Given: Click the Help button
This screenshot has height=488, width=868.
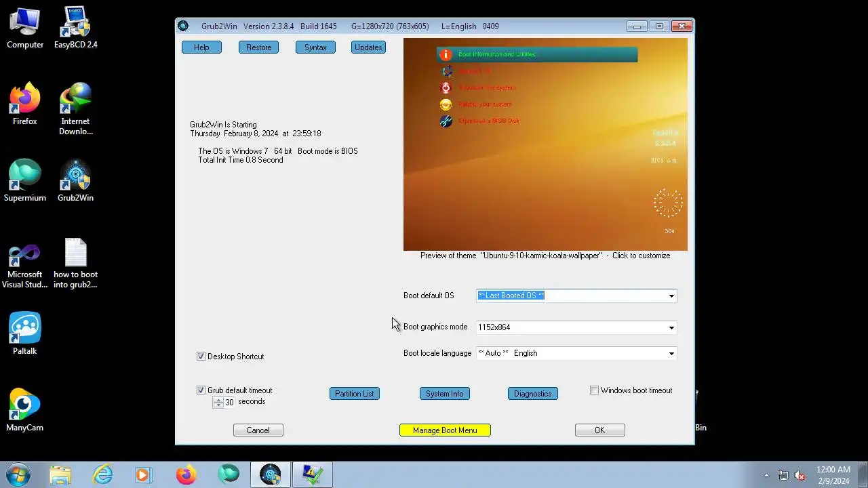Looking at the screenshot, I should [201, 47].
